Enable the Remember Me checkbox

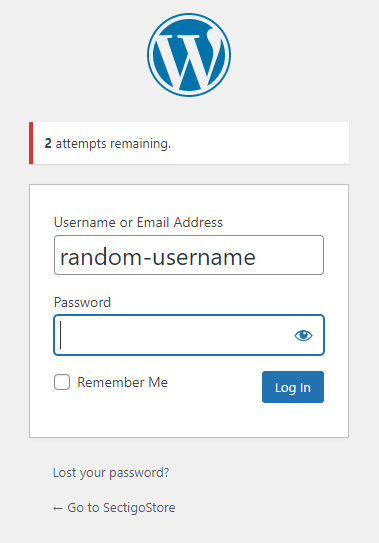click(x=62, y=382)
